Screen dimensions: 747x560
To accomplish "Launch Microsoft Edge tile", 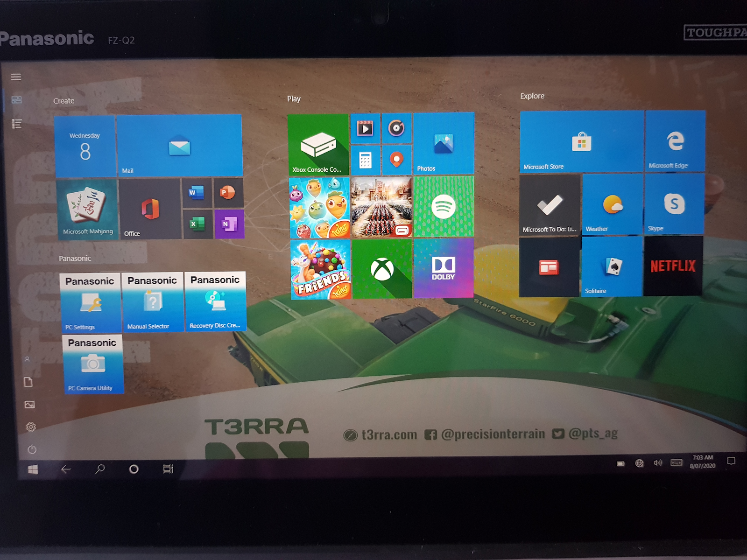I will coord(675,141).
